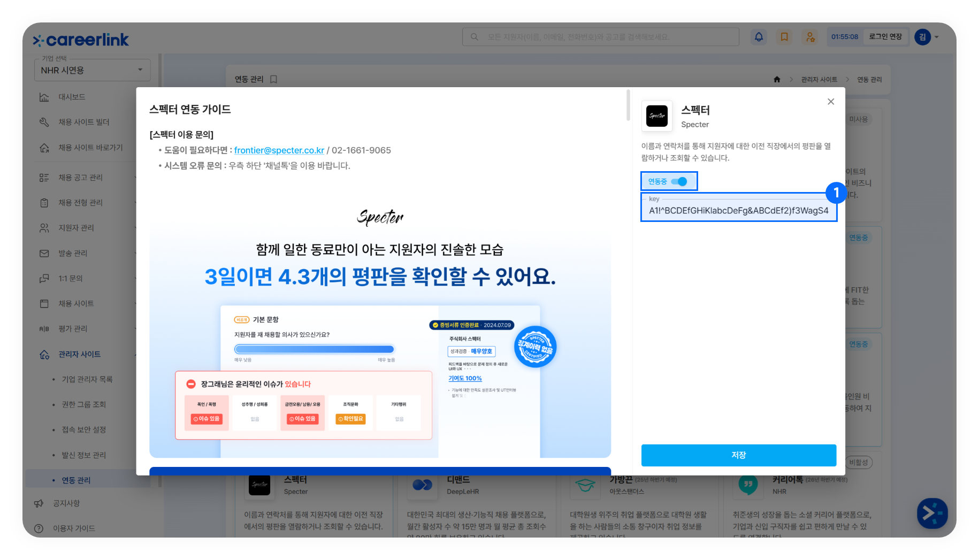Viewport: 979px width, 560px height.
Task: Click the guide panel scrollbar
Action: tap(628, 105)
